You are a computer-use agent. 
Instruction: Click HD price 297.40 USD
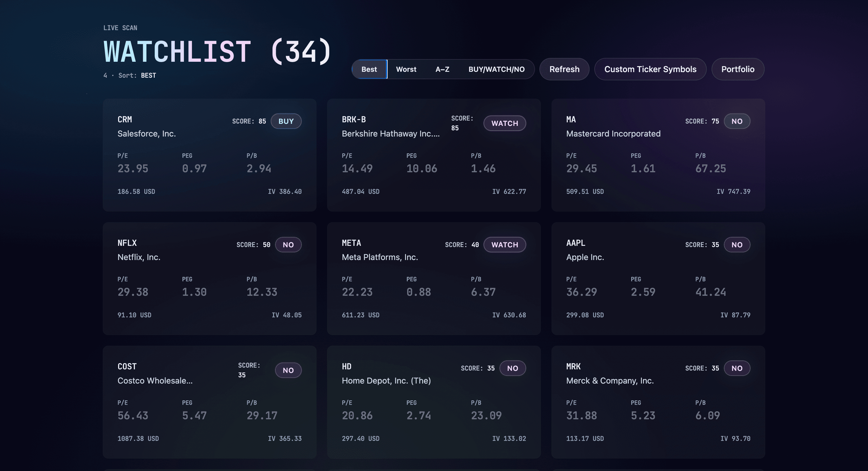point(360,438)
